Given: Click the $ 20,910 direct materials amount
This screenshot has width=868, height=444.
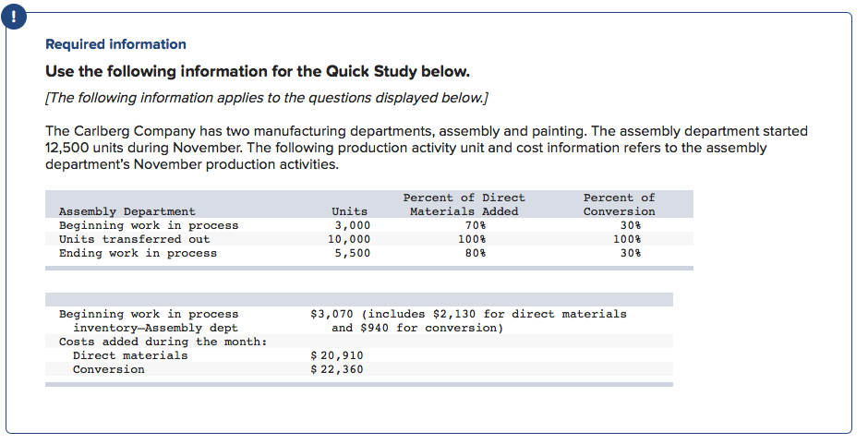Looking at the screenshot, I should 336,355.
